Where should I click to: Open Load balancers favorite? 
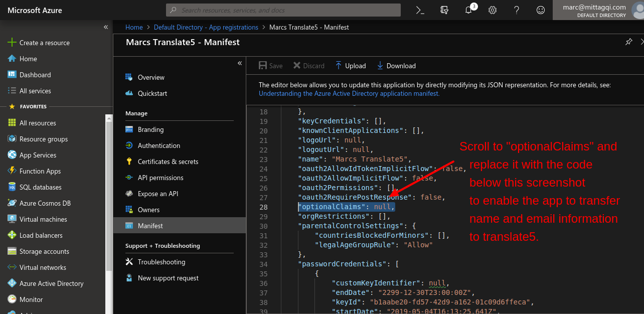point(35,235)
